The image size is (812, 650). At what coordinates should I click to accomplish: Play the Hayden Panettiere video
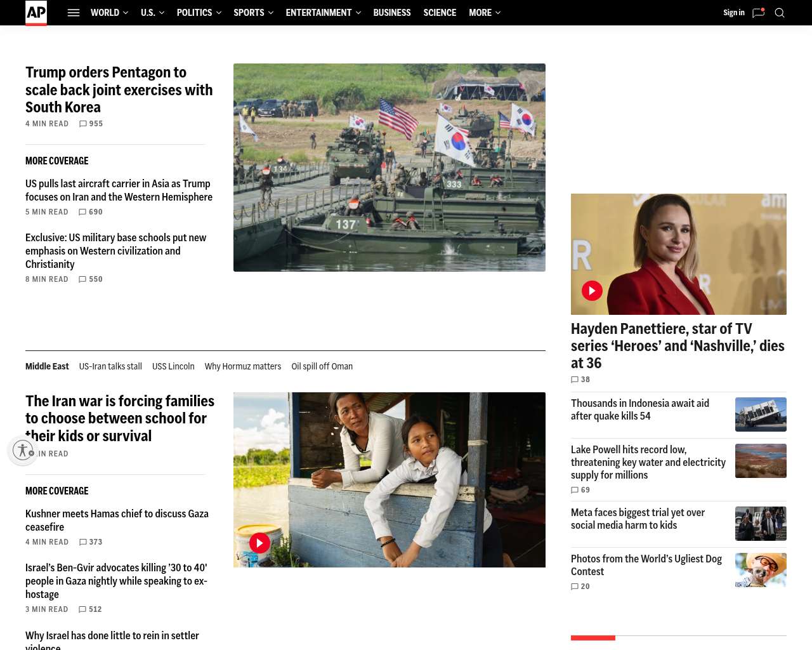point(592,291)
